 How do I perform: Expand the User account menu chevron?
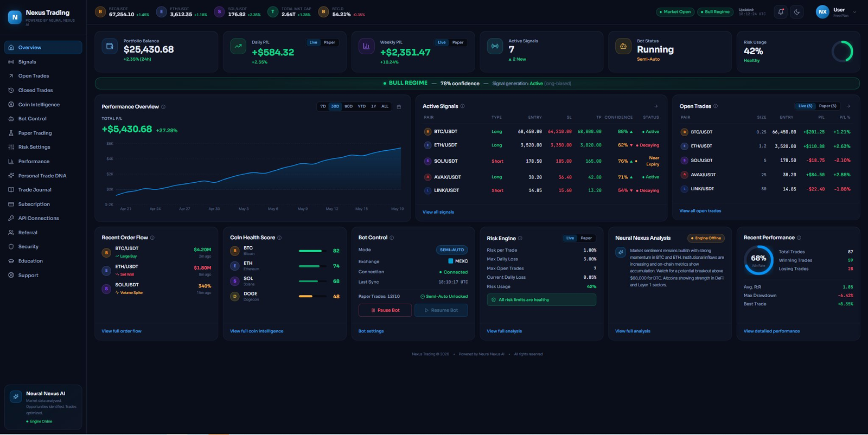click(x=854, y=12)
